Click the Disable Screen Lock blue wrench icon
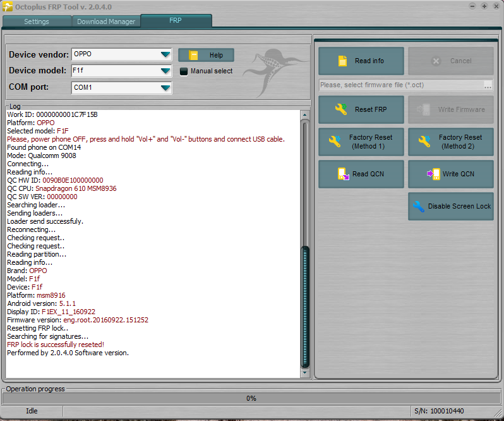 click(x=419, y=206)
